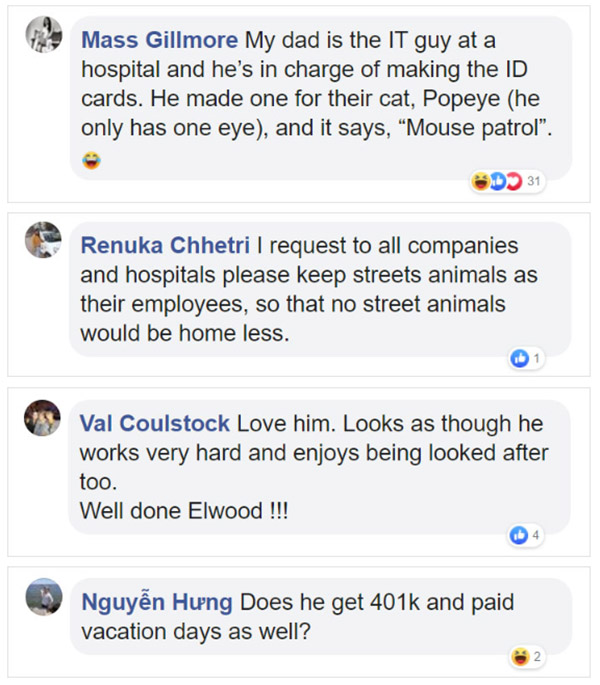
Task: Open Nguyễn Hưng's profile picture
Action: 43,597
